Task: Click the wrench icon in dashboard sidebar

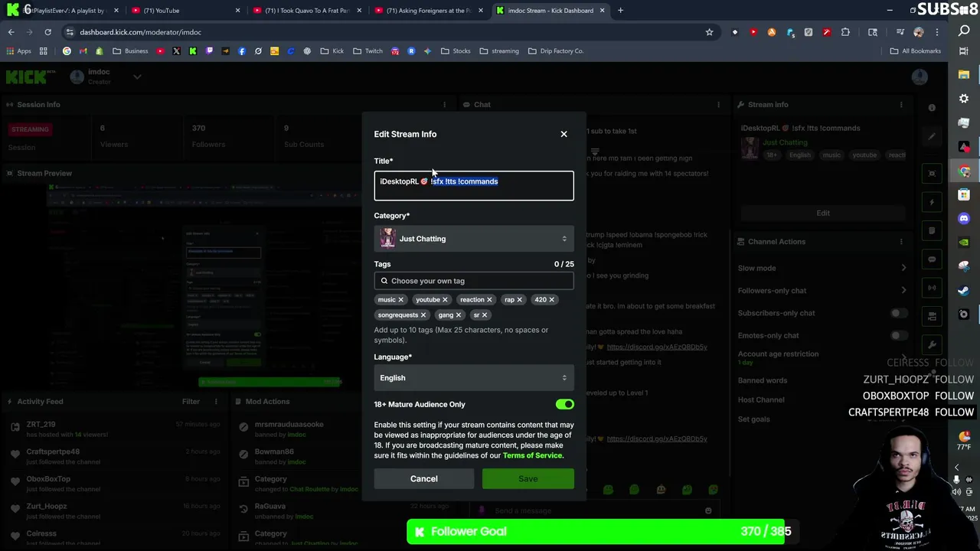Action: coord(932,344)
